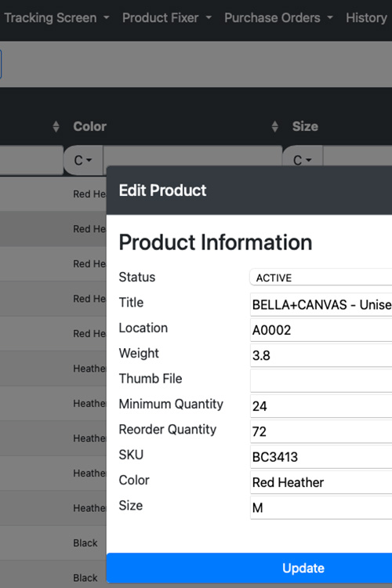Click the Minimum Quantity field
The height and width of the screenshot is (588, 392).
tap(321, 406)
